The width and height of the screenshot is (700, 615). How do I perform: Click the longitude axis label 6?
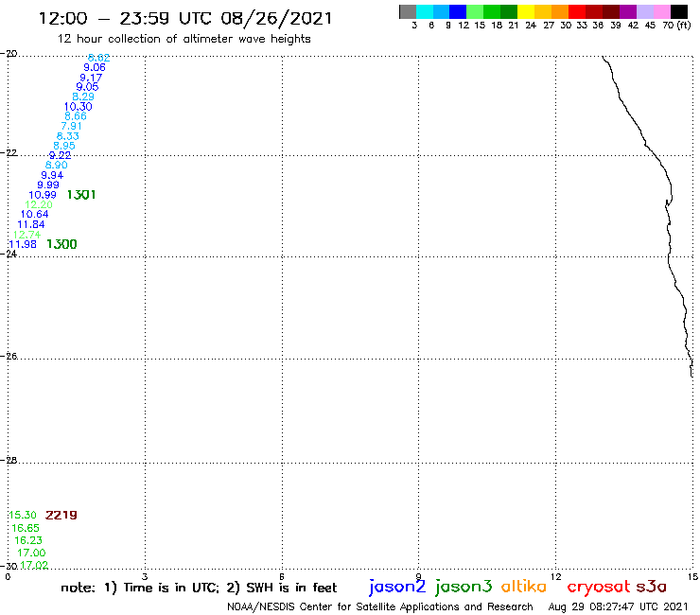(282, 576)
